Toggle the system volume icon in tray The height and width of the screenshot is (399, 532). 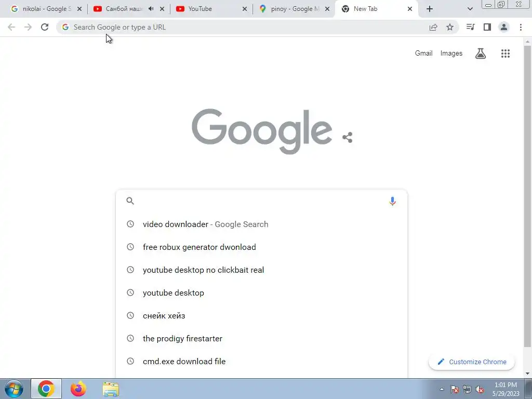[480, 390]
